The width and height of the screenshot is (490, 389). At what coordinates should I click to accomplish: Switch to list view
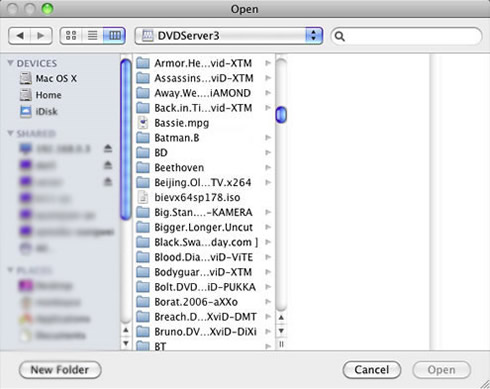92,36
